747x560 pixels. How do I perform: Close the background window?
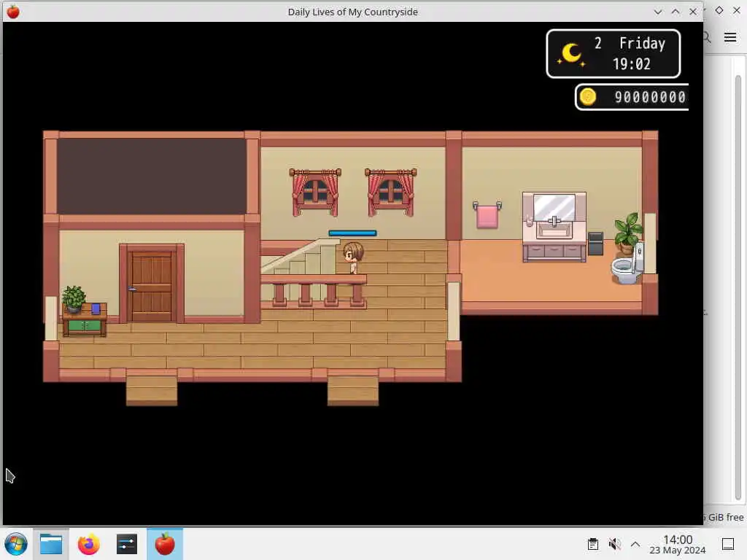737,10
